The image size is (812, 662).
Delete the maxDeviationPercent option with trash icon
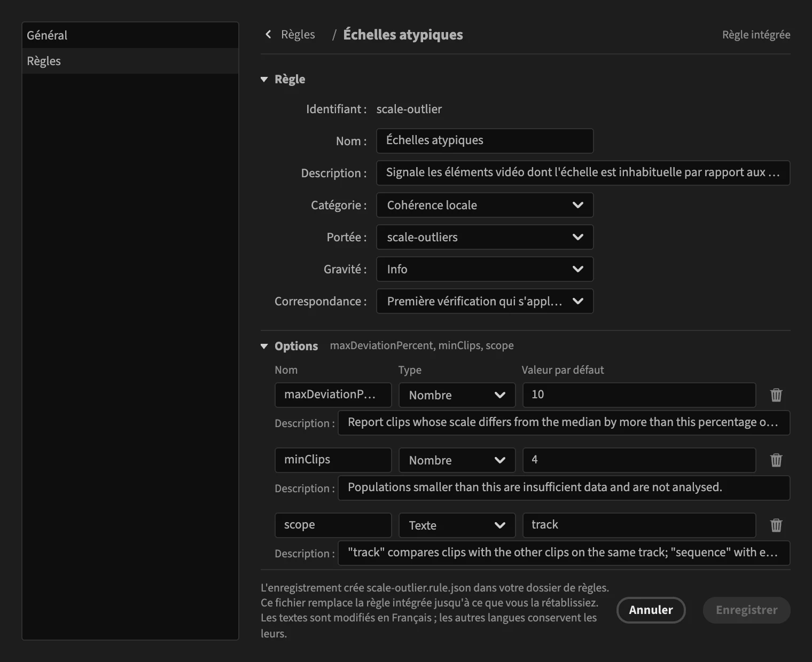click(x=776, y=395)
